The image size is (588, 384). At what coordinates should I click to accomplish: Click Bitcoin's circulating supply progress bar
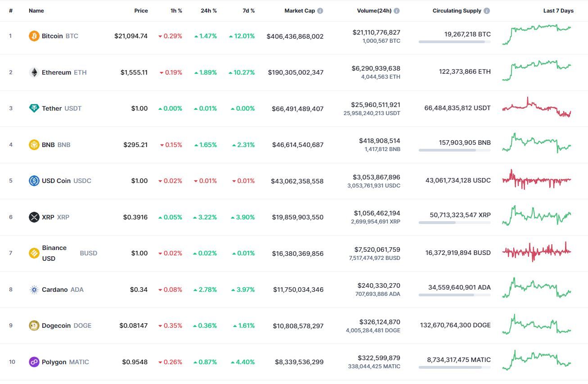pyautogui.click(x=455, y=42)
